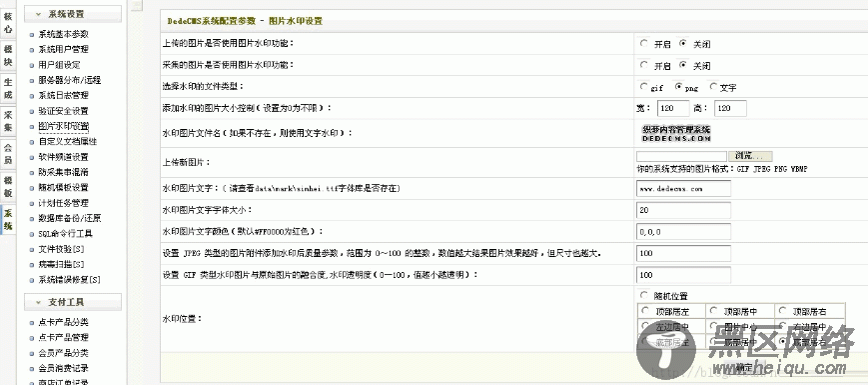Open 自定义文档属性 in the sidebar
This screenshot has height=385, width=868.
pos(68,141)
